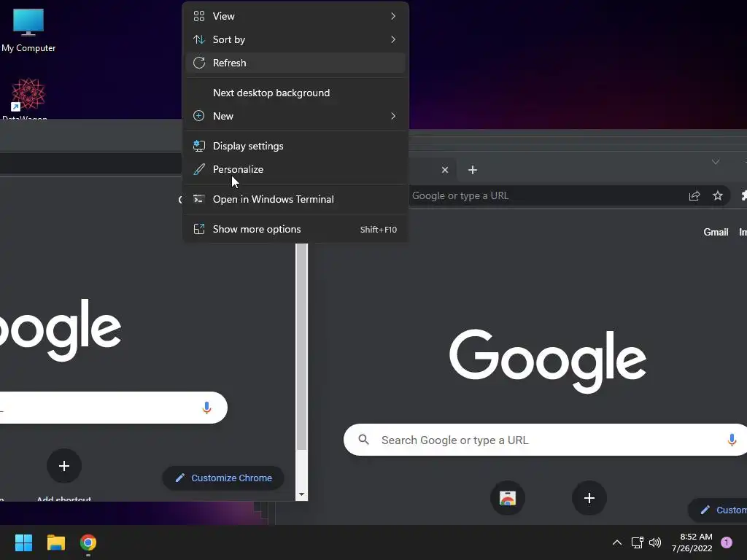747x560 pixels.
Task: Click the Windows Terminal icon in menu
Action: coord(199,199)
